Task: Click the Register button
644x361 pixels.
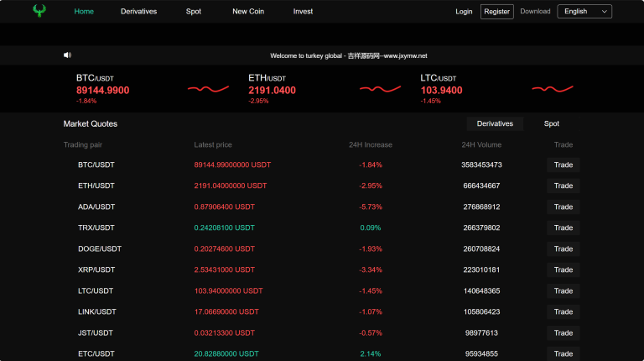Action: 496,12
